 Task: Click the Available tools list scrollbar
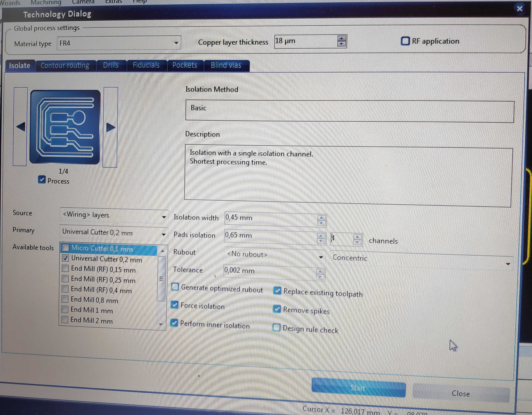[161, 279]
